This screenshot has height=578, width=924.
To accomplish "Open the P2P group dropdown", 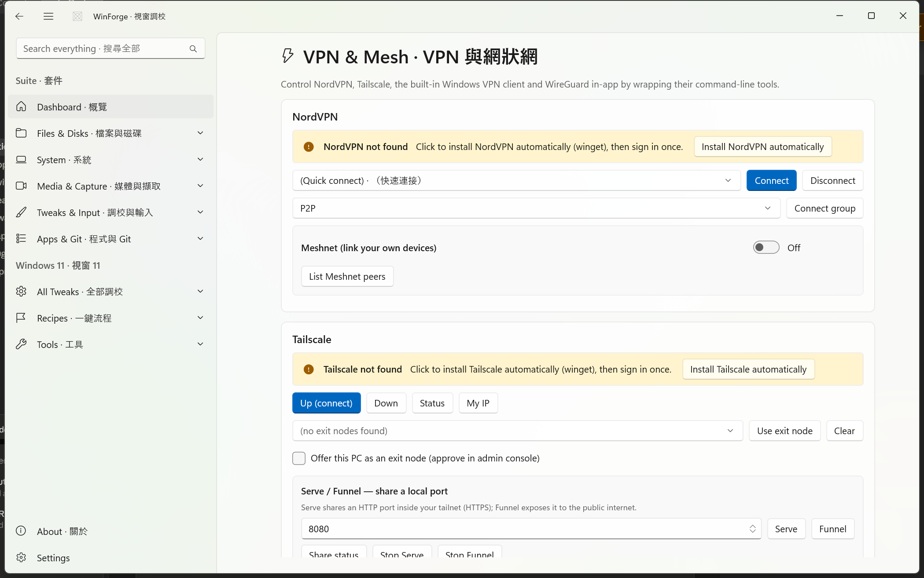I will click(x=536, y=209).
